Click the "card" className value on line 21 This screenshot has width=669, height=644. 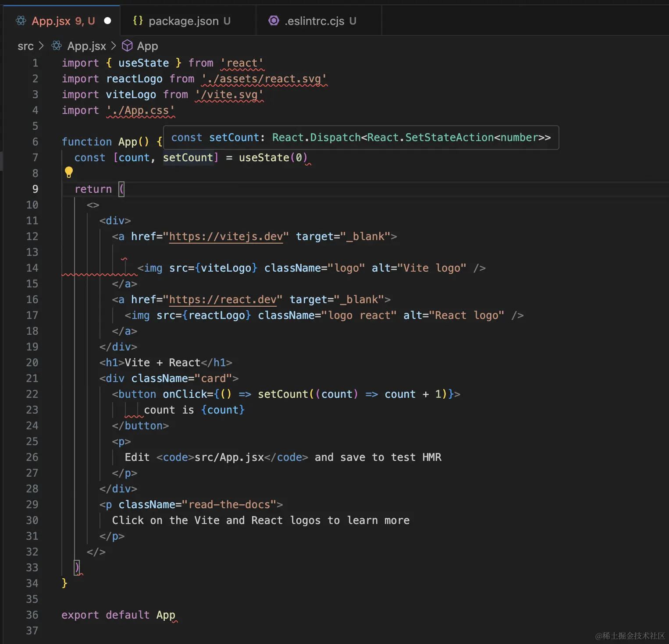click(214, 379)
